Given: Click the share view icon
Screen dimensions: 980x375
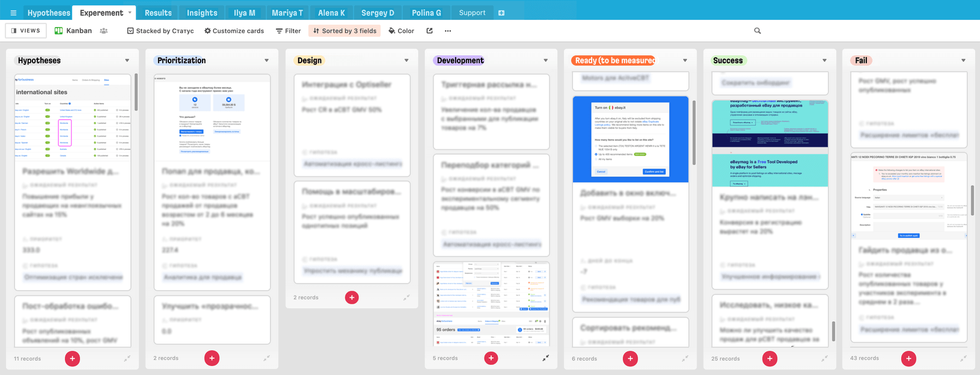Looking at the screenshot, I should pos(429,31).
